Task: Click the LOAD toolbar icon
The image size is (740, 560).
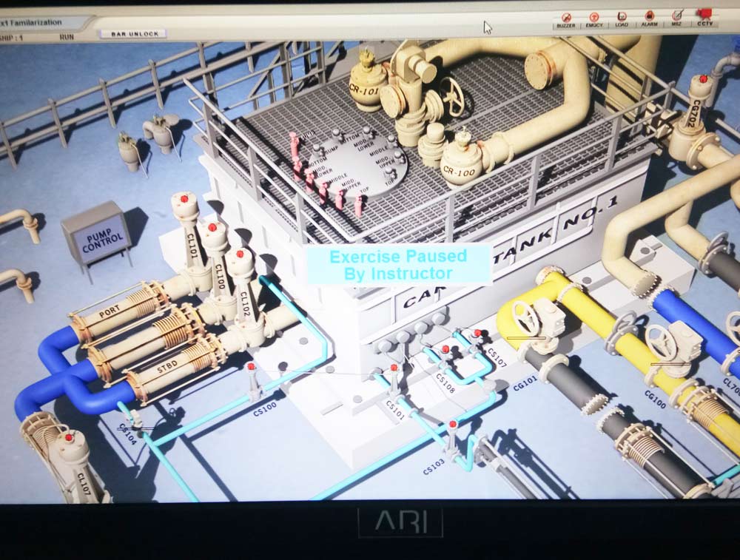Action: (x=622, y=18)
